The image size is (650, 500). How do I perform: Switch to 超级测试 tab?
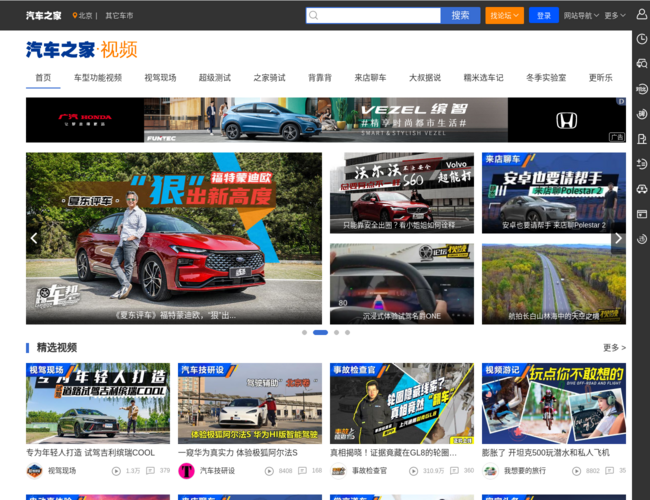(x=215, y=78)
